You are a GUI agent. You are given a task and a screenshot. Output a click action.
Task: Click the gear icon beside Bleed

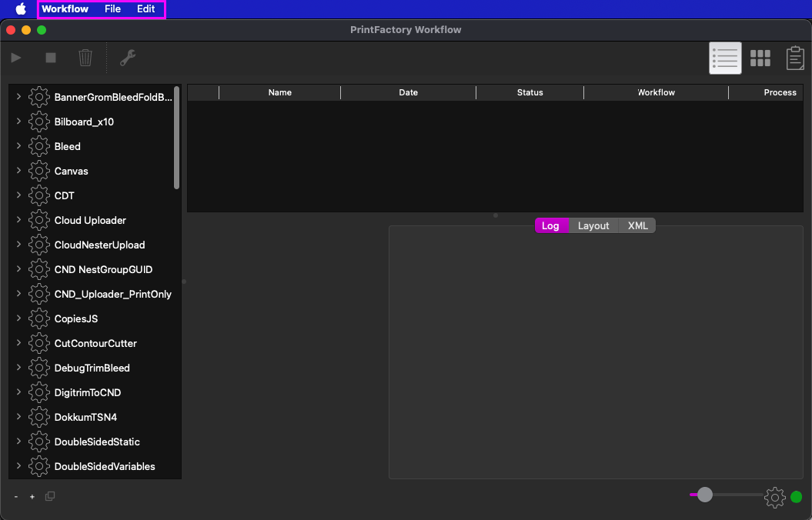[x=38, y=146]
